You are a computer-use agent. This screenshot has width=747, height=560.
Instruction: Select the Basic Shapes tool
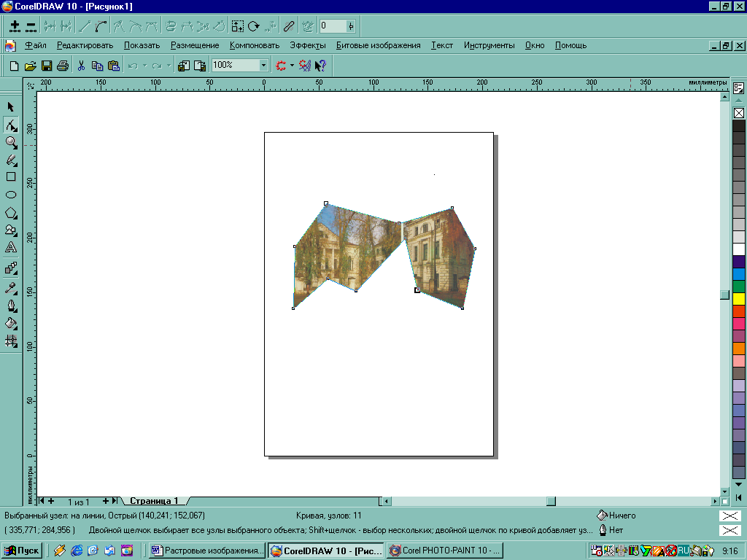point(11,230)
